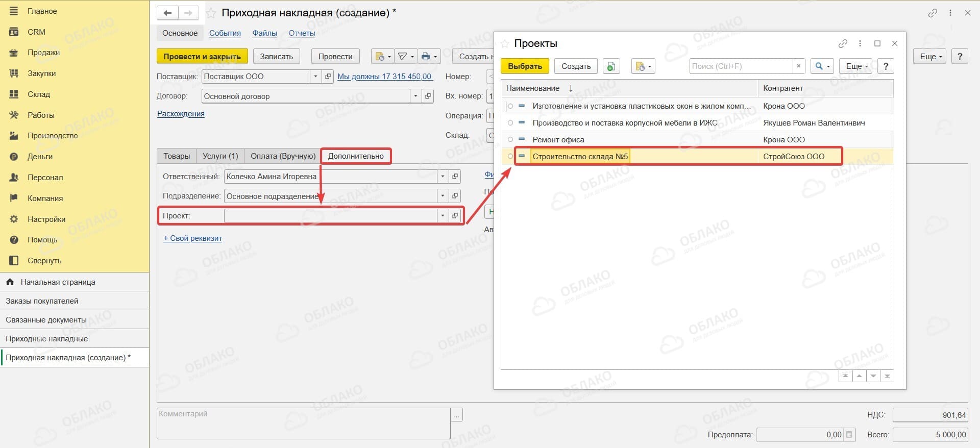
Task: Open the Компания section
Action: pos(45,198)
